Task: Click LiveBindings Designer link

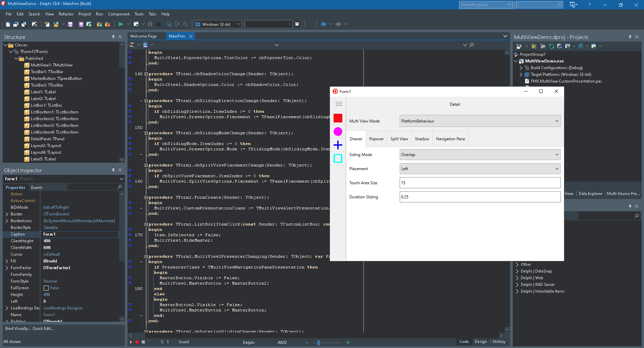Action: pyautogui.click(x=63, y=308)
